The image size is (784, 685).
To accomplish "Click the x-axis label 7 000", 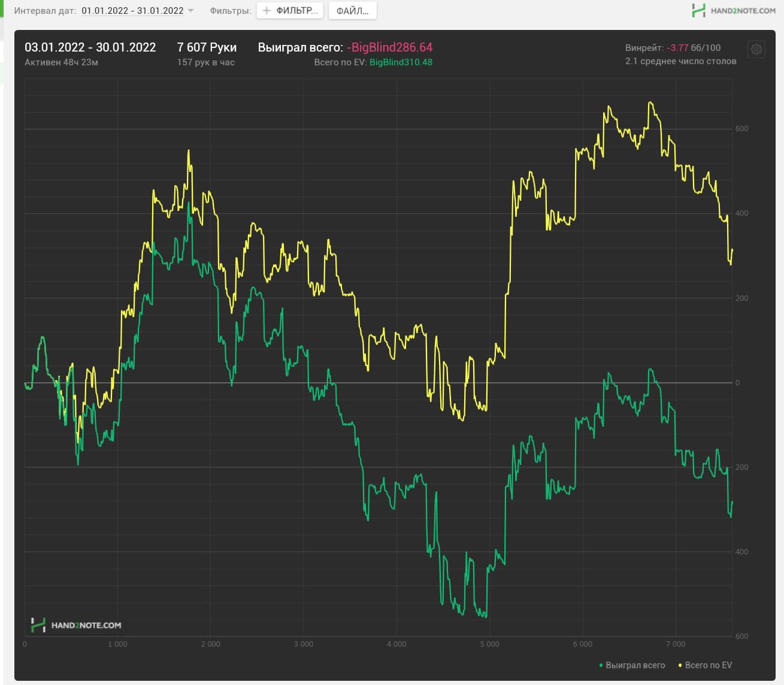I will click(x=676, y=644).
